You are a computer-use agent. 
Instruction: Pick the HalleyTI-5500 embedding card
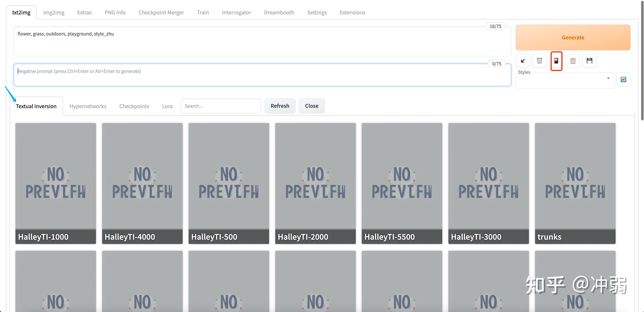pos(402,183)
